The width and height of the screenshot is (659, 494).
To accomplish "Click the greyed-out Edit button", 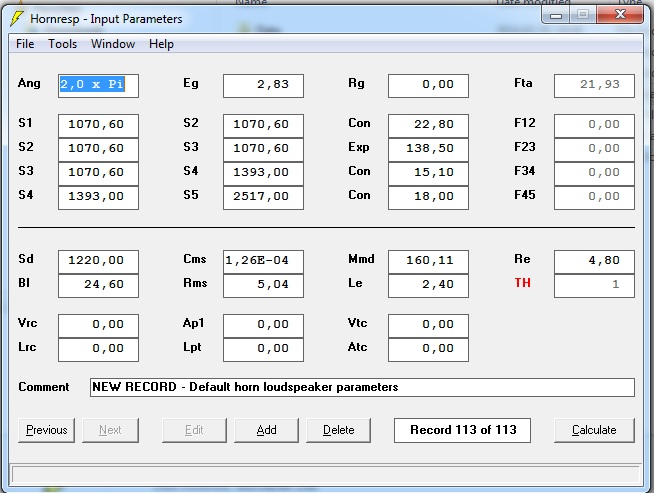I will click(x=194, y=430).
